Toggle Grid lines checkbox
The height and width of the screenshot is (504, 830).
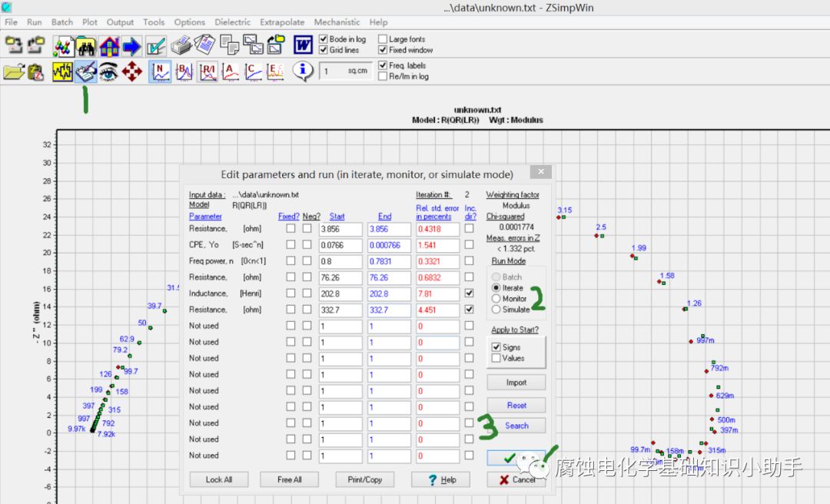pyautogui.click(x=324, y=50)
